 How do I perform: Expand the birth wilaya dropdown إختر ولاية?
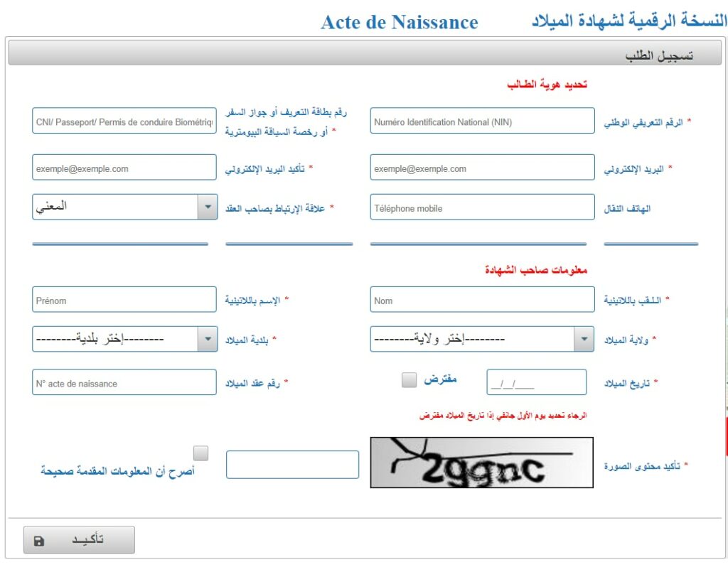tap(482, 339)
